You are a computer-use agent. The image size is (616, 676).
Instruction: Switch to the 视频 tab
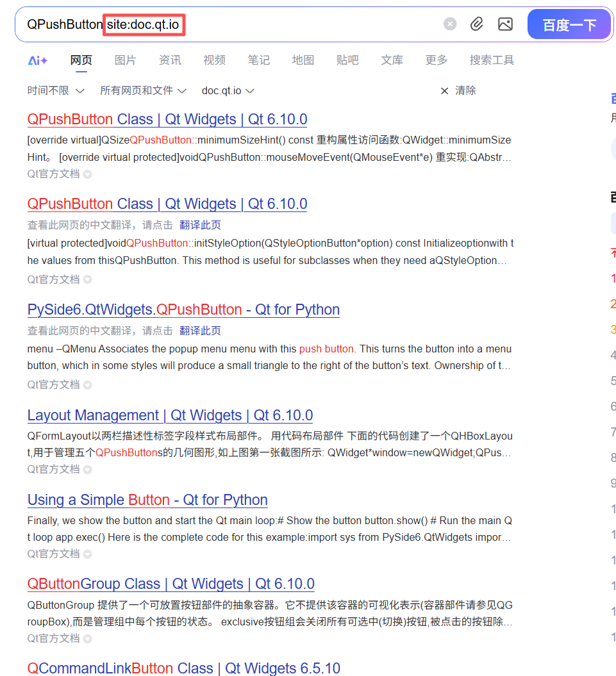[x=214, y=60]
